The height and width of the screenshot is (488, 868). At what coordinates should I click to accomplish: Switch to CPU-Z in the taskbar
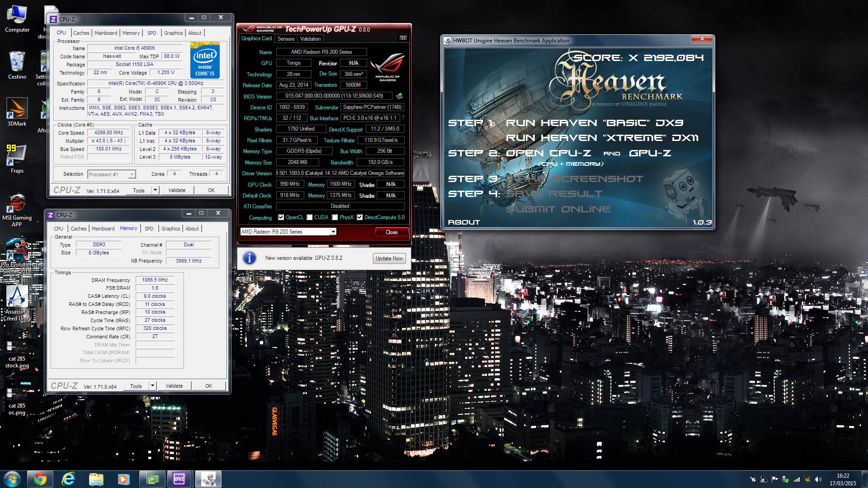pyautogui.click(x=179, y=479)
